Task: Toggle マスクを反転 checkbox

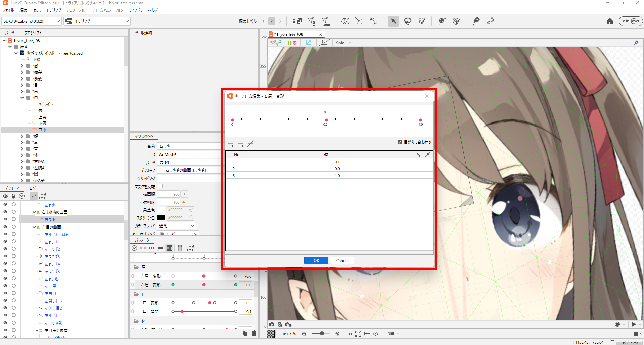Action: click(x=160, y=186)
